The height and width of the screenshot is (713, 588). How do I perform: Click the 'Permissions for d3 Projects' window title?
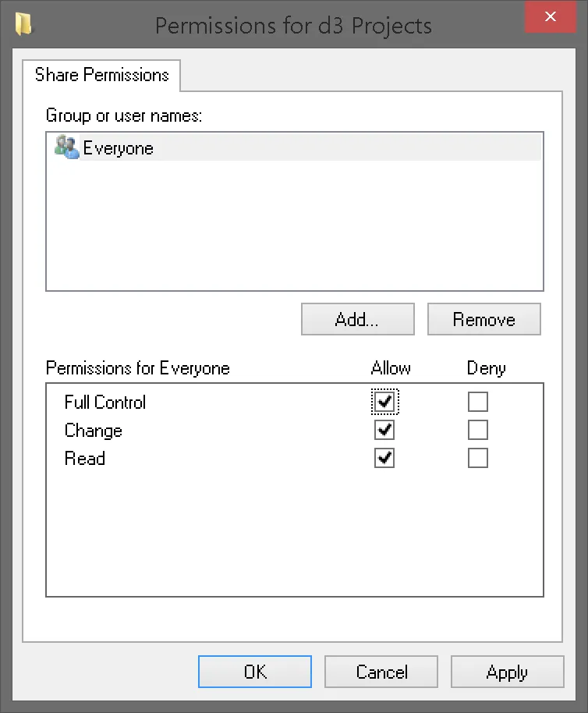[293, 26]
